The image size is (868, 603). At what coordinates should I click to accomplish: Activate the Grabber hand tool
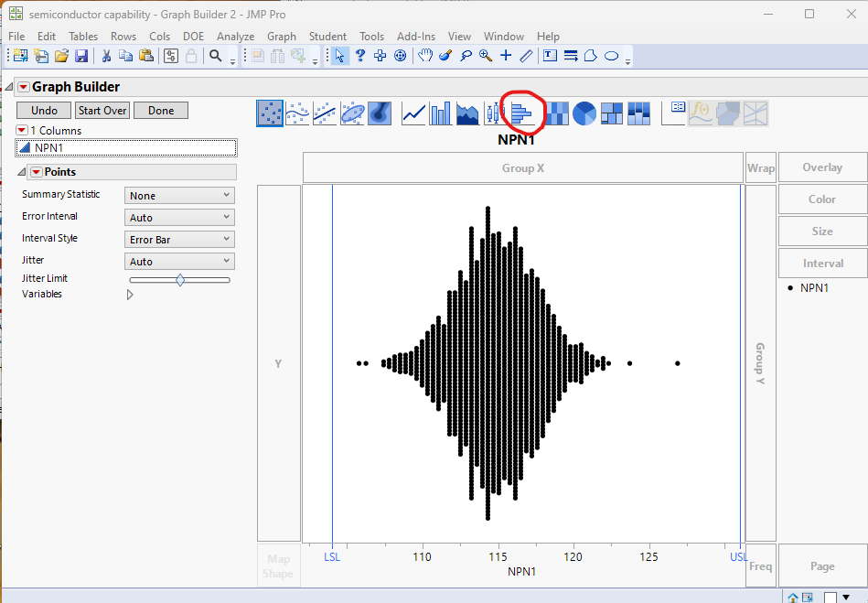[x=424, y=55]
